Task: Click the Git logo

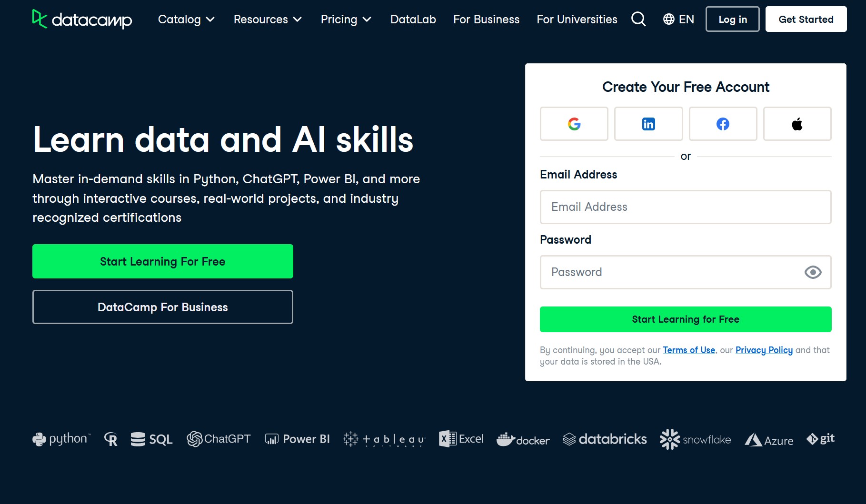Action: [x=820, y=438]
